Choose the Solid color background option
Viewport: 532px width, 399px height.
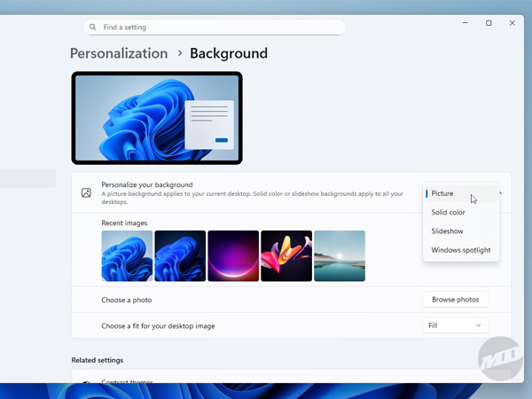448,213
